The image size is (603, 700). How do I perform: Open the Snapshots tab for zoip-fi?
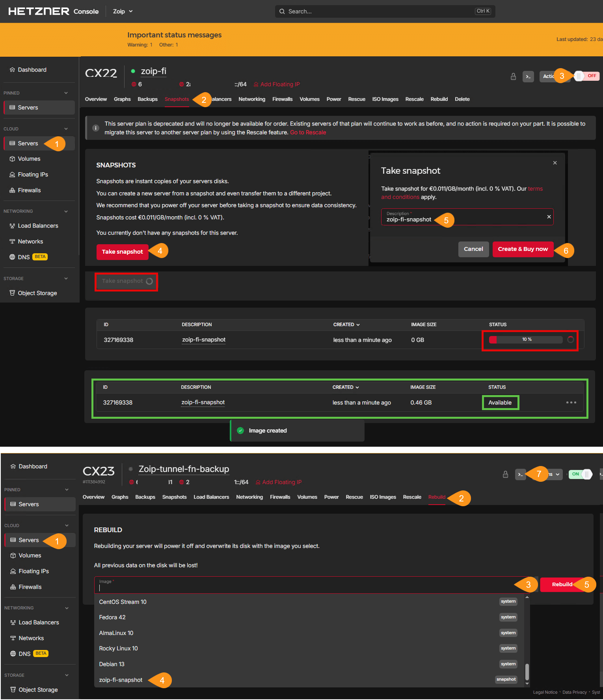coord(177,99)
